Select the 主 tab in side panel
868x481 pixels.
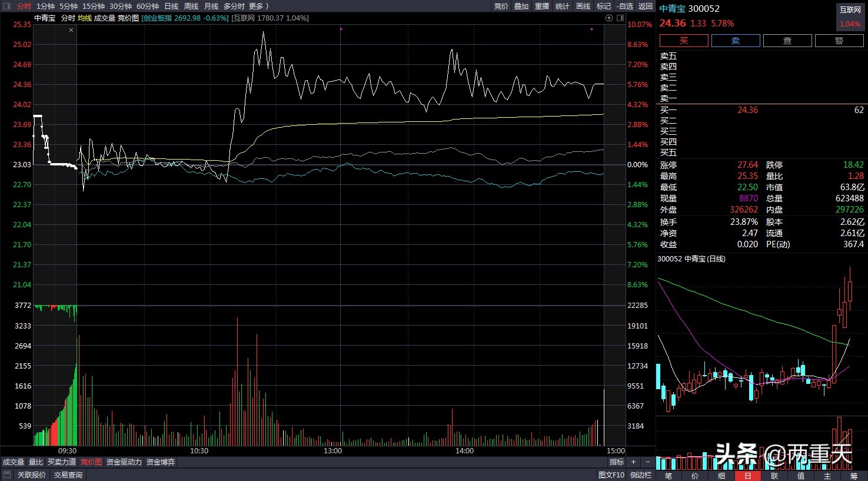click(827, 476)
